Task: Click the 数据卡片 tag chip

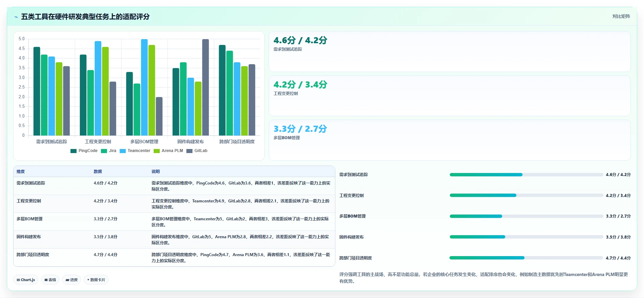Action: point(96,280)
